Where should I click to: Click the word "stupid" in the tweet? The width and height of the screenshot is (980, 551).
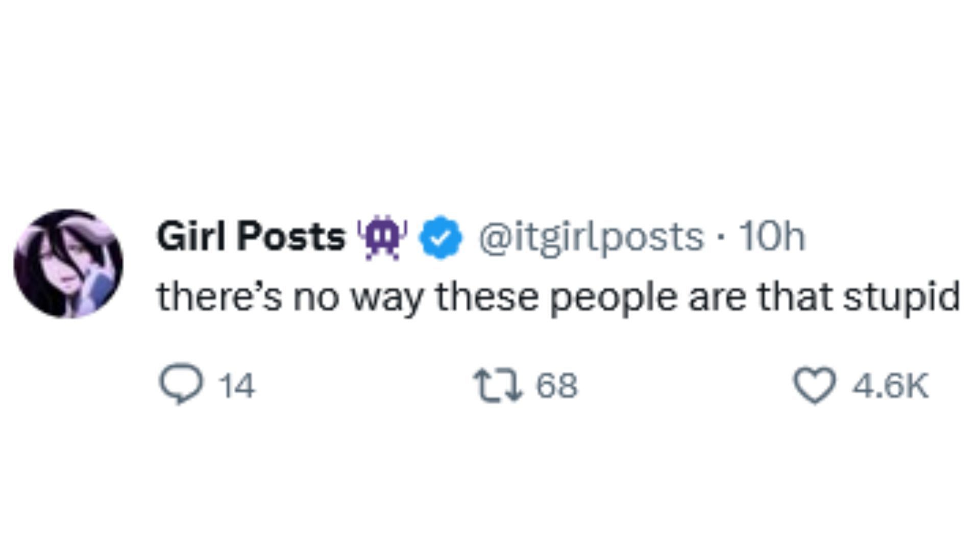tap(901, 297)
